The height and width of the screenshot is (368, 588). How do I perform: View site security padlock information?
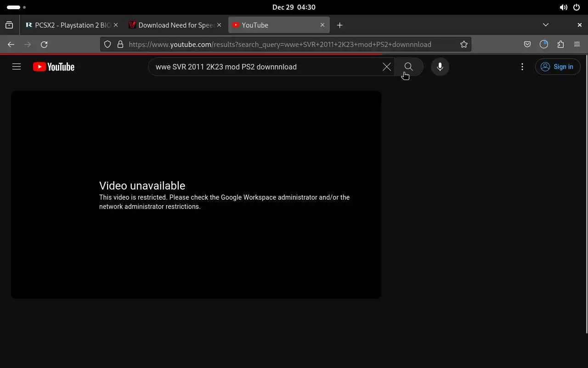tap(120, 44)
